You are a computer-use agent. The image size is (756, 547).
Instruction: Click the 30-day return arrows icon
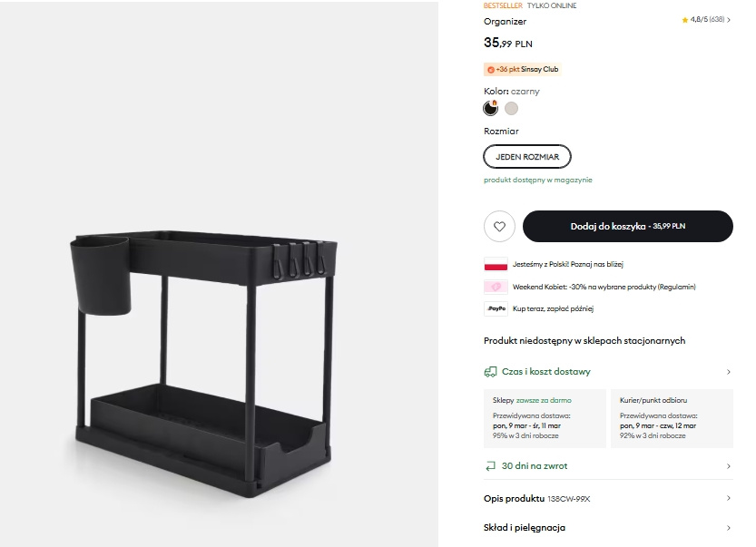490,466
